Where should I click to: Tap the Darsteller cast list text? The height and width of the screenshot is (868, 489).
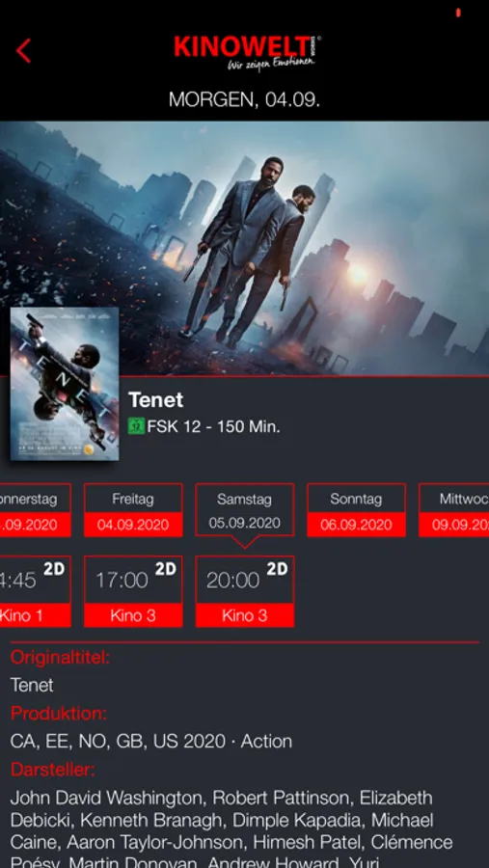(x=231, y=831)
